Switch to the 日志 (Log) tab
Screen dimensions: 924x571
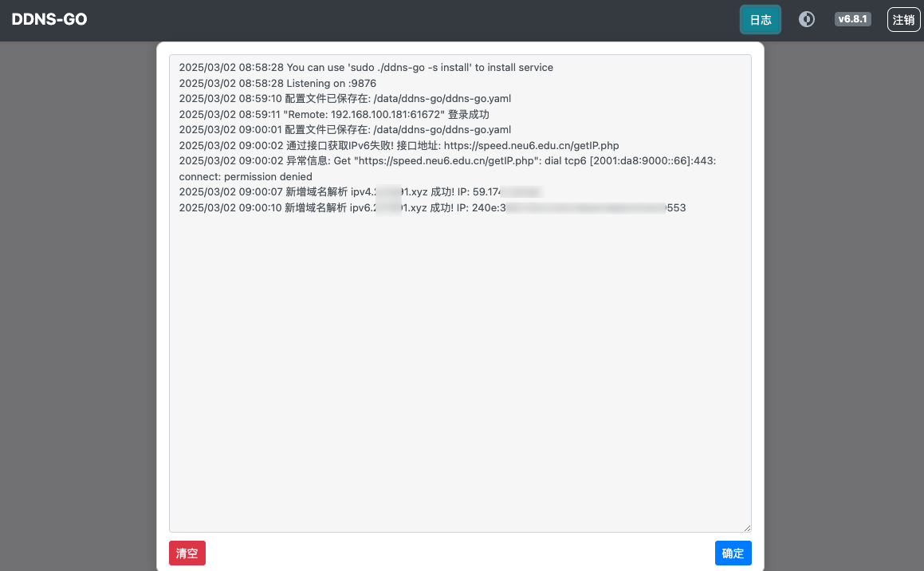point(760,19)
